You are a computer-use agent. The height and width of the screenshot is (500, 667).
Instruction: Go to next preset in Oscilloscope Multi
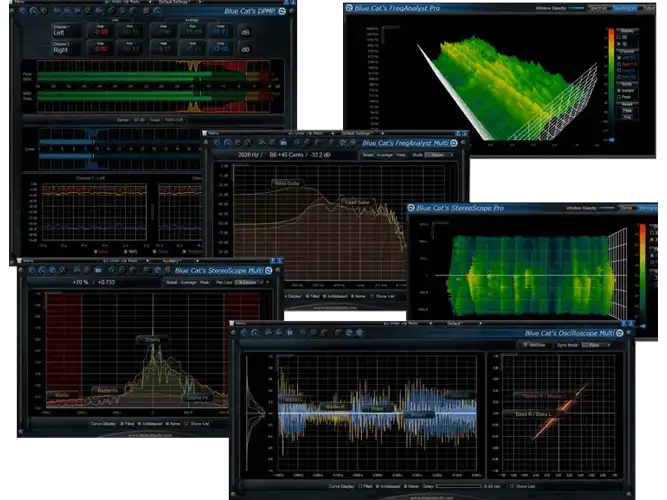[x=481, y=323]
